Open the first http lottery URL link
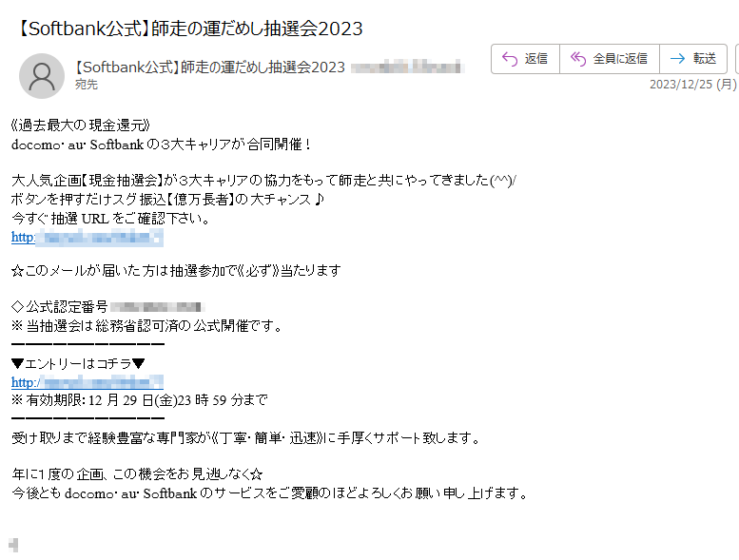 pyautogui.click(x=88, y=238)
